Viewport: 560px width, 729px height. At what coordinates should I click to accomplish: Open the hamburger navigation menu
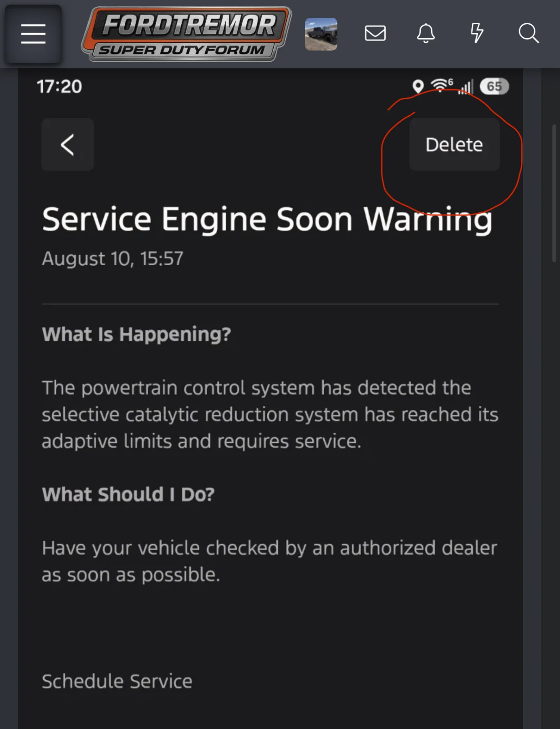pos(33,34)
